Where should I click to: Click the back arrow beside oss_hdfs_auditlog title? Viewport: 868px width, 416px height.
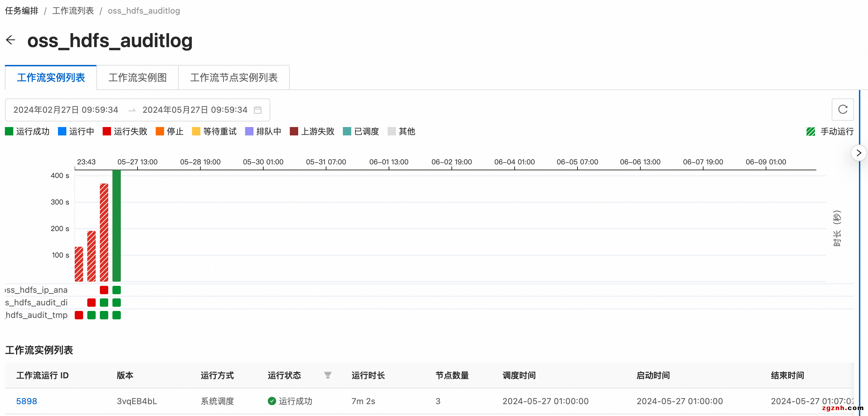tap(11, 40)
